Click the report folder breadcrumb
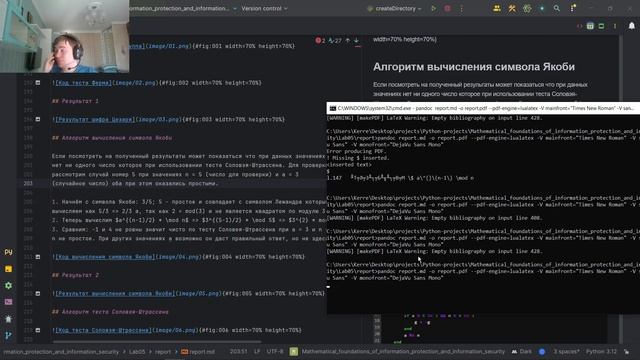 click(x=162, y=351)
